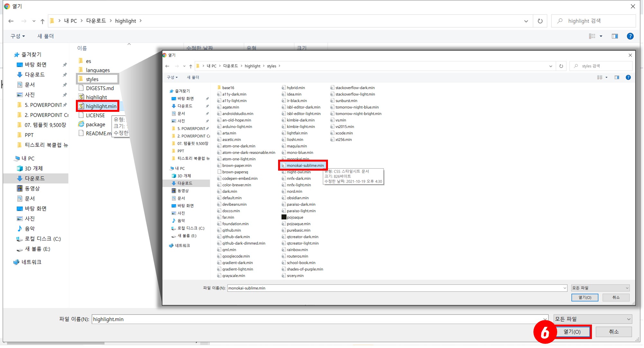Click 새 폴더 in outer dialog
Image resolution: width=644 pixels, height=348 pixels.
46,36
